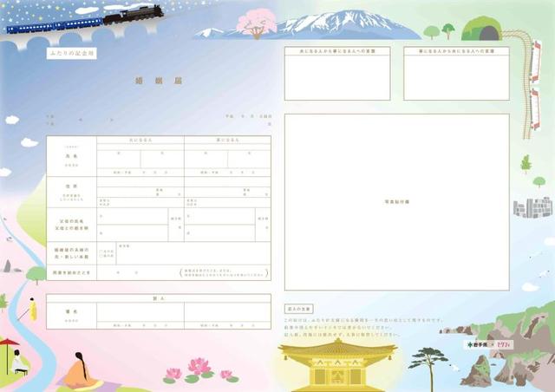Viewport: 555px width, 392px height.
Task: Tick the lower checkbox in the new registered domicile row
Action: pyautogui.click(x=101, y=256)
